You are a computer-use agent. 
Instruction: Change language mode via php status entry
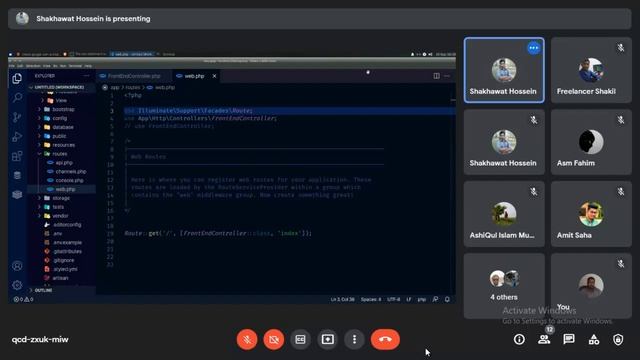[422, 299]
